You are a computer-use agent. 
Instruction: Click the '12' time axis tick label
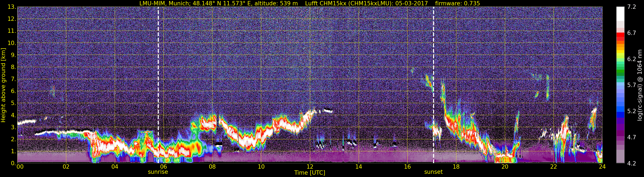point(310,167)
